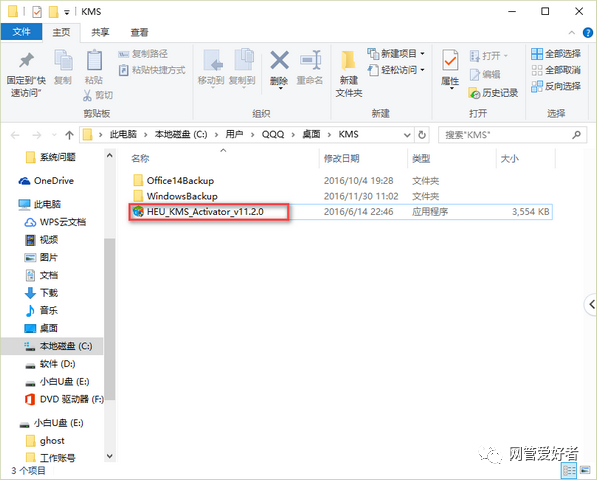Screen dimensions: 597x480
Task: Click the Forward navigation arrow
Action: coord(37,135)
